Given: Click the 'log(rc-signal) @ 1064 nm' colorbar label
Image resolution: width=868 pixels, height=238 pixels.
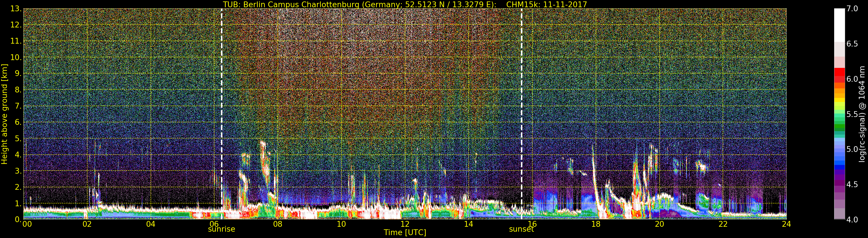Looking at the screenshot, I should point(862,114).
